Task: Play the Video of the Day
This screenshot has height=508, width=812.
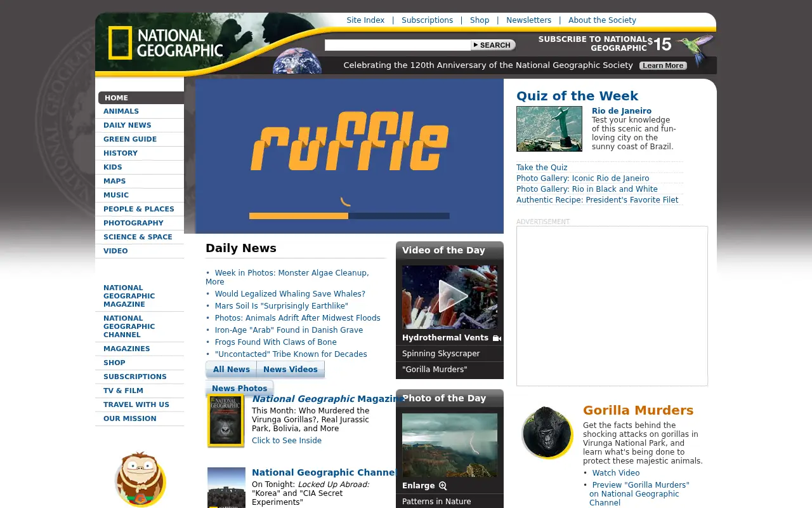Action: [450, 297]
